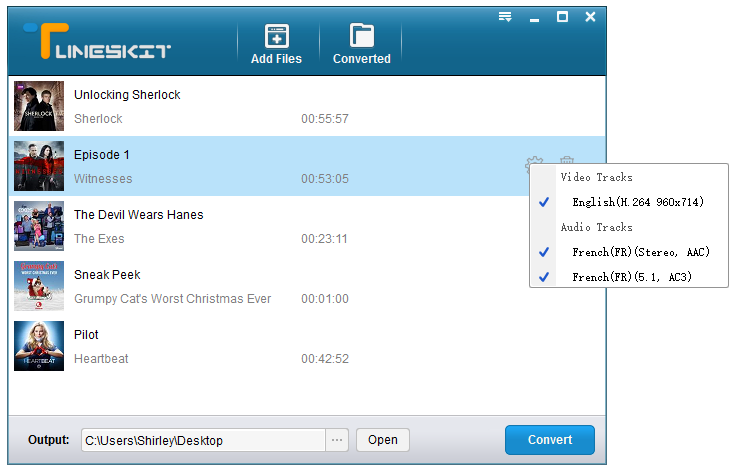Click the title 'Unlocking Sherlock'
This screenshot has width=734, height=470.
click(x=127, y=95)
